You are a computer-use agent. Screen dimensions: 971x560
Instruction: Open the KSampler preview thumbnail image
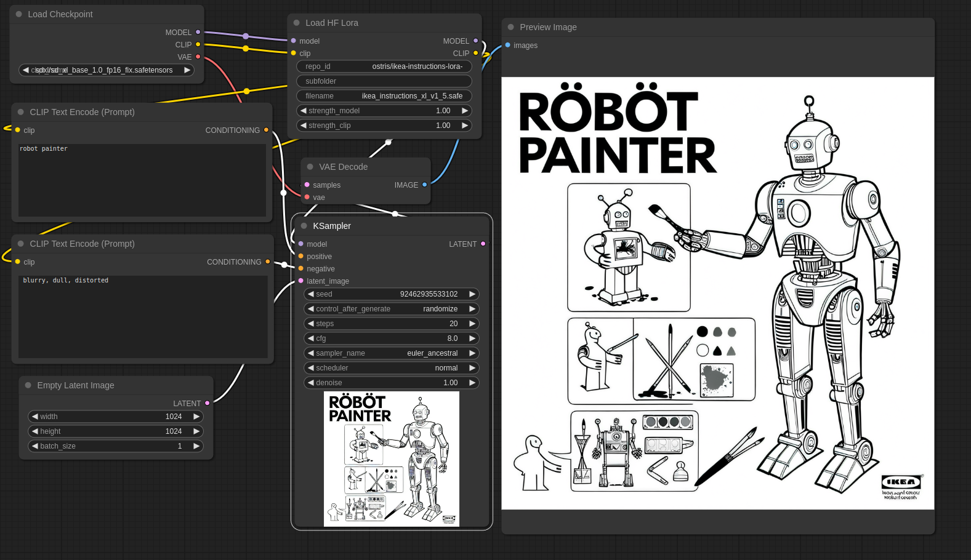click(392, 459)
